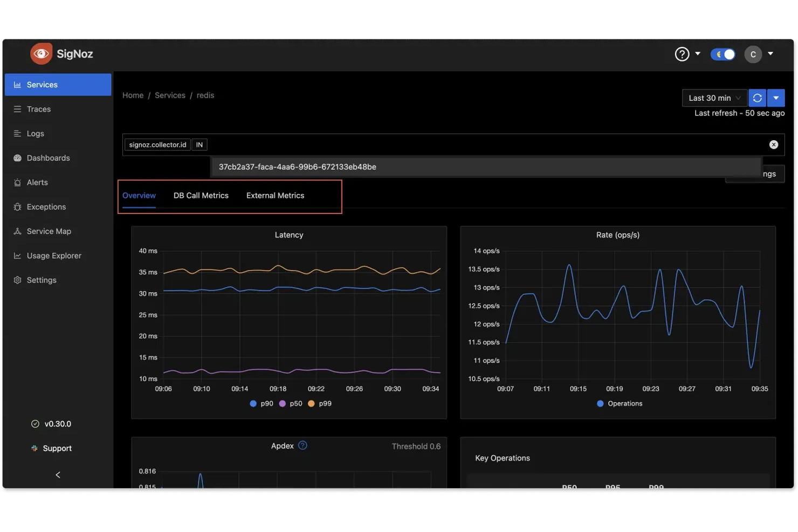Open Dashboards from the left navigation
This screenshot has height=532, width=798.
coord(48,157)
